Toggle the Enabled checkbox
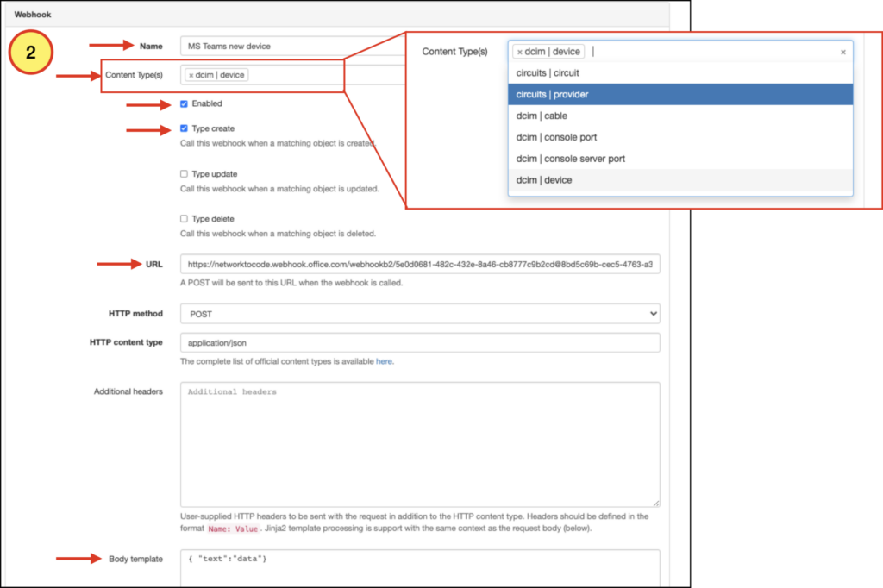 184,103
